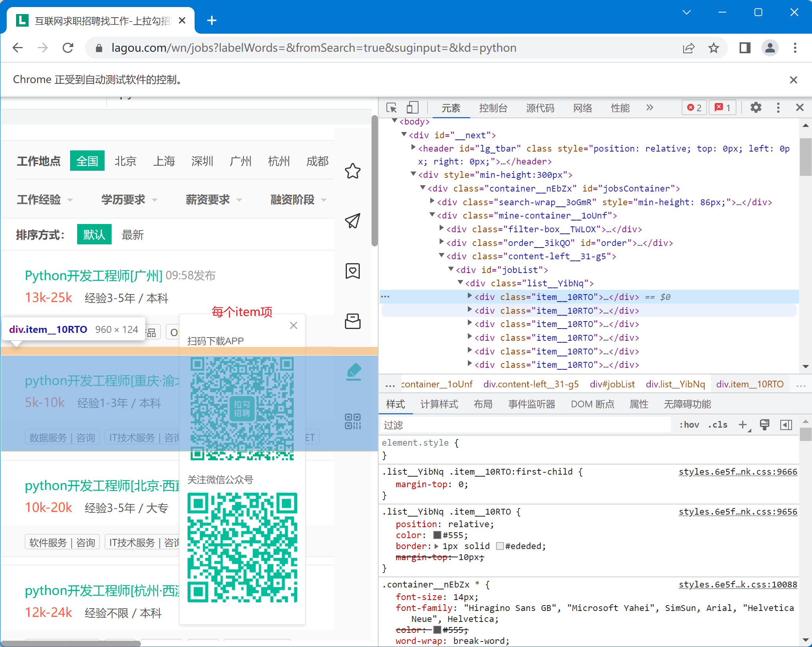Select 上海 as work location
The image size is (812, 647).
click(x=164, y=161)
